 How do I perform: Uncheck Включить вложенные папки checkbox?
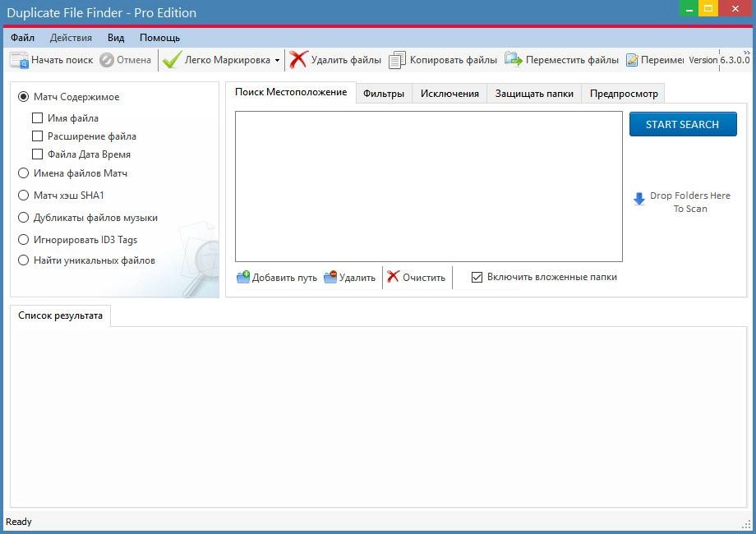point(477,277)
